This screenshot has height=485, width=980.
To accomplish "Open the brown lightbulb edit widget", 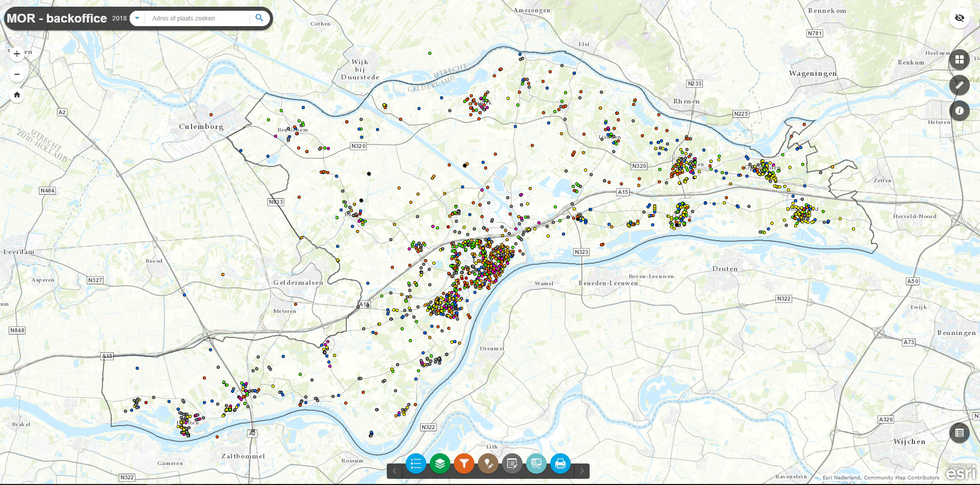I will pos(488,464).
